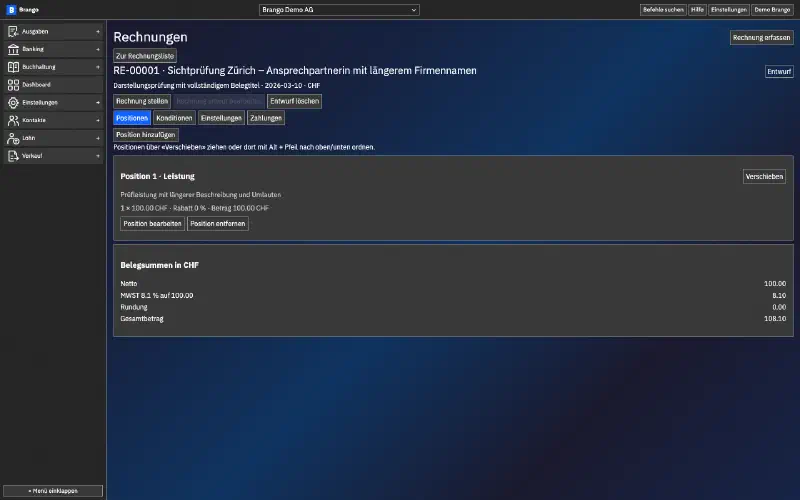Click the Position 1 · Leistung heading

coord(158,177)
